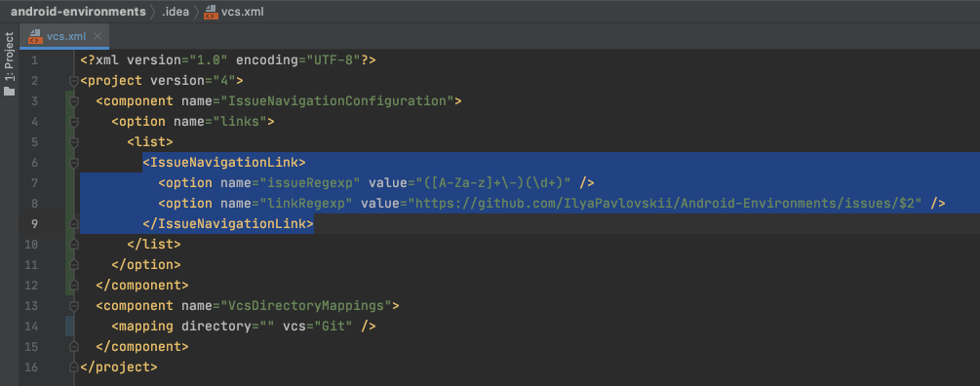Screen dimensions: 980x386
Task: Collapse the list fold on line 5
Action: (x=74, y=142)
